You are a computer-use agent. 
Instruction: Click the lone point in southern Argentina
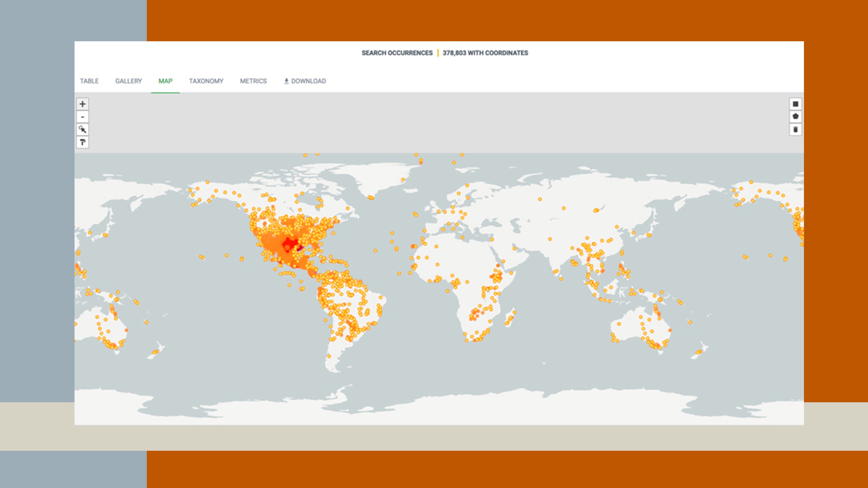[329, 356]
